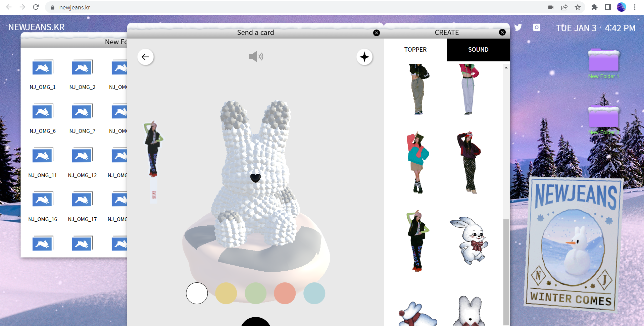Open the NJ_OMG_16 file icon
644x326 pixels.
43,199
